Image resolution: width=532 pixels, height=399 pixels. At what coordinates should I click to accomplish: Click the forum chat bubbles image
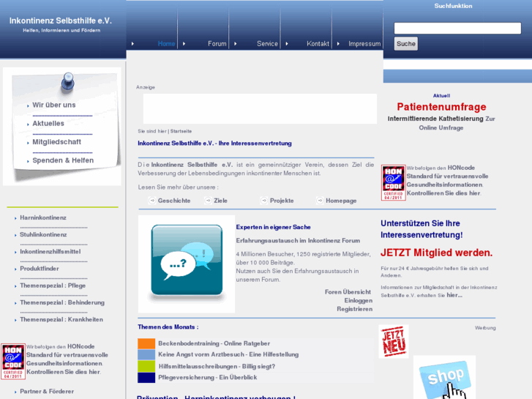(x=187, y=264)
